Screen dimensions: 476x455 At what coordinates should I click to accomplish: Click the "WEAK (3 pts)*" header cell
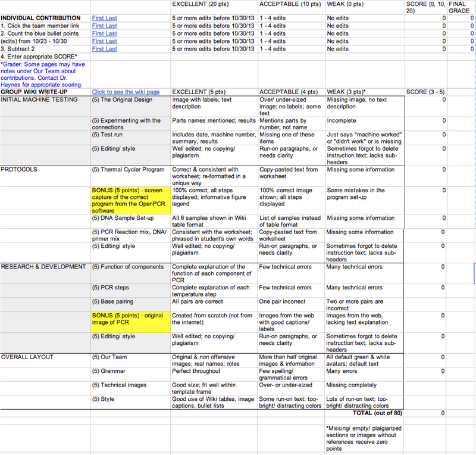[363, 92]
